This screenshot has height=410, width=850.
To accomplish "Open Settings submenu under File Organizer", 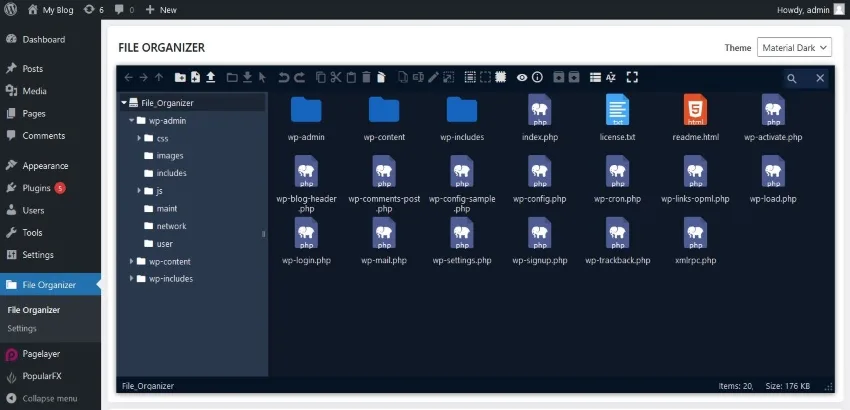I will 22,329.
